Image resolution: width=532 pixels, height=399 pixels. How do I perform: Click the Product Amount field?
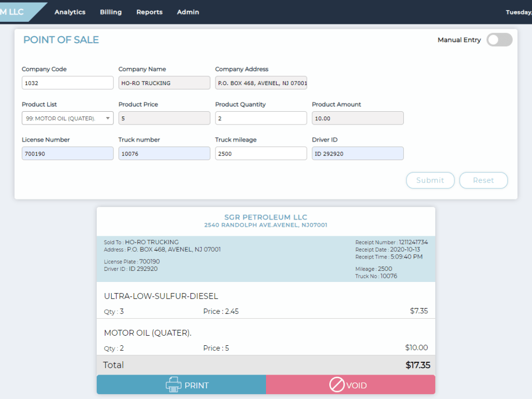click(x=358, y=118)
